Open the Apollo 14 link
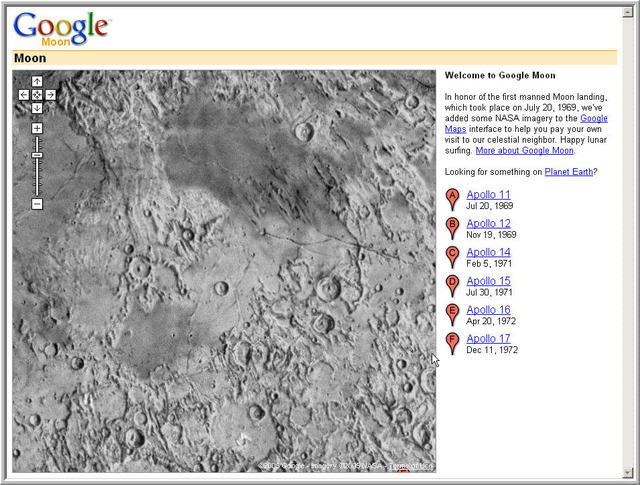Image resolution: width=640 pixels, height=485 pixels. 488,252
